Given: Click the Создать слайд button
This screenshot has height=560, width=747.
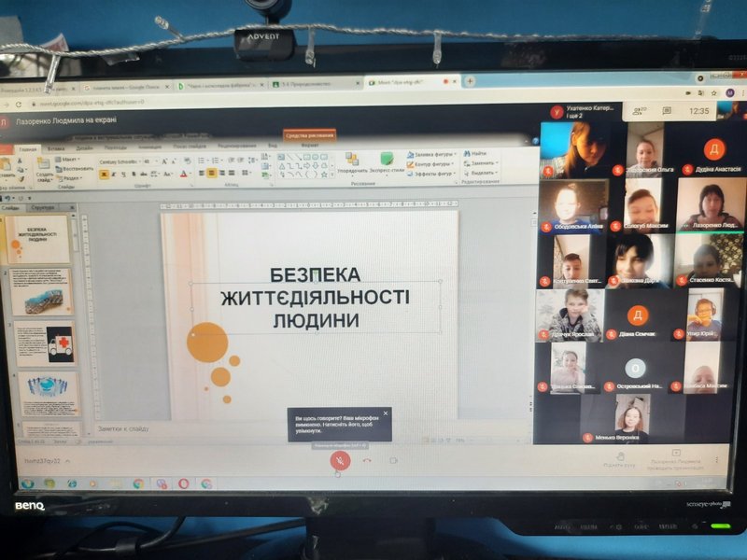Looking at the screenshot, I should tap(44, 169).
